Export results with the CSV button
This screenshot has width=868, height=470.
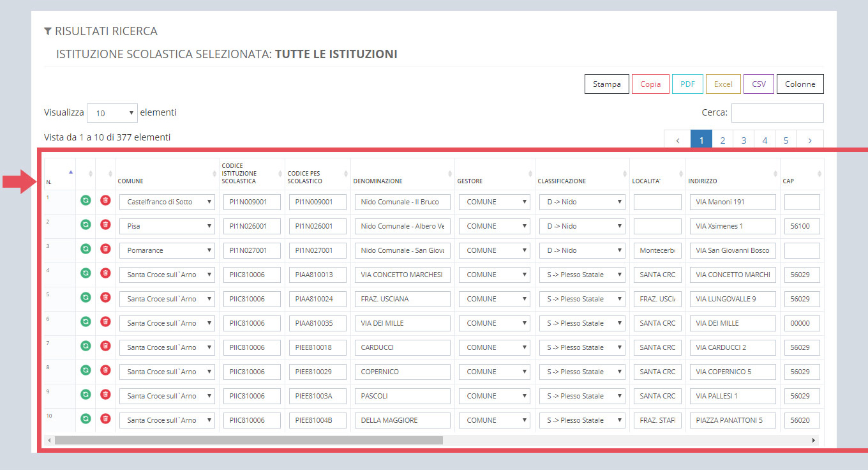(x=759, y=84)
